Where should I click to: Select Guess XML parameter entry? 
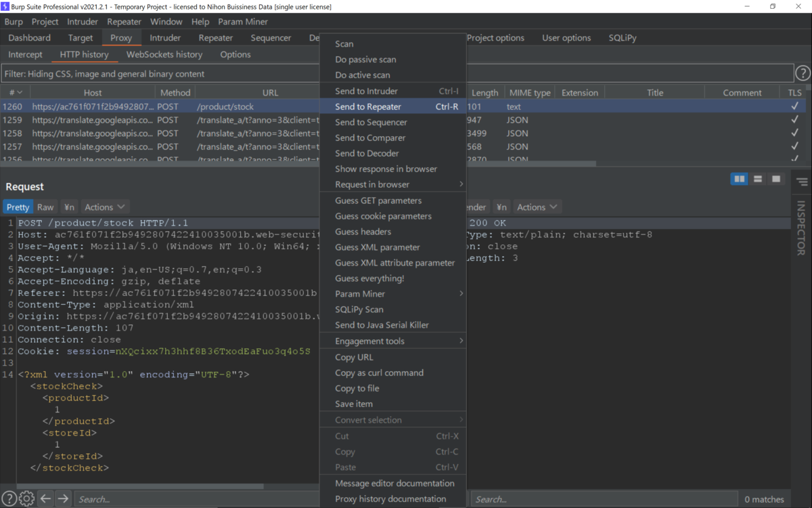[392, 247]
